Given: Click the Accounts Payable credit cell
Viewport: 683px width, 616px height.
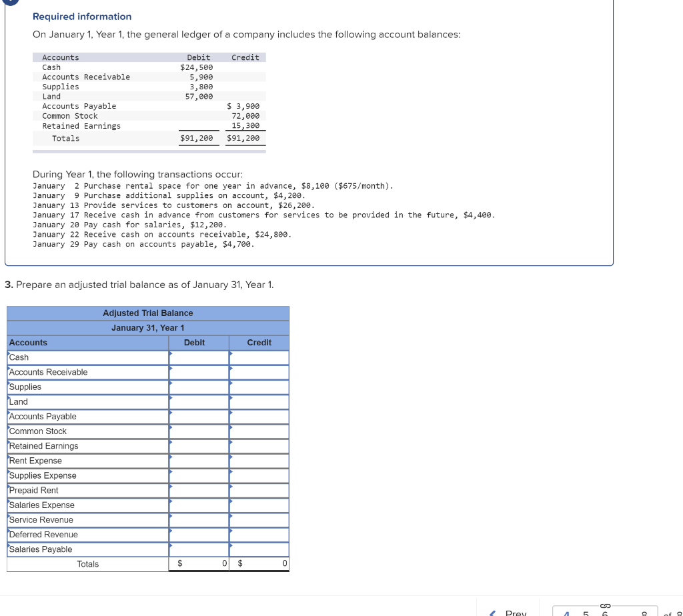Looking at the screenshot, I should (259, 416).
